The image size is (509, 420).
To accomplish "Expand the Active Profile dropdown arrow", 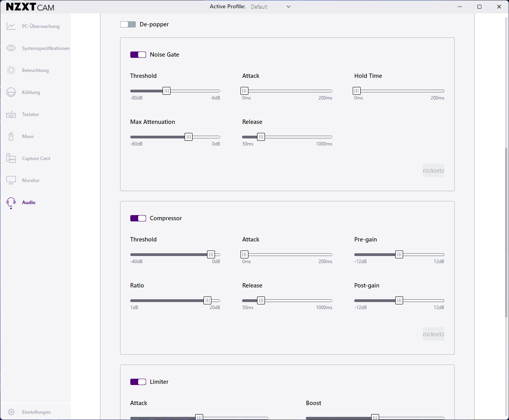I will [289, 7].
